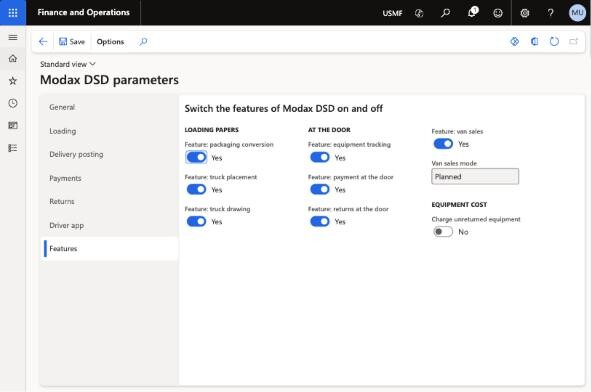Go to Home from the sidebar
Viewport: 591px width, 392px height.
[13, 58]
